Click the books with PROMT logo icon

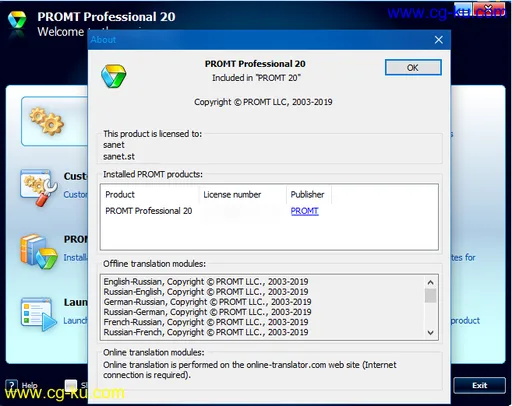(x=38, y=251)
